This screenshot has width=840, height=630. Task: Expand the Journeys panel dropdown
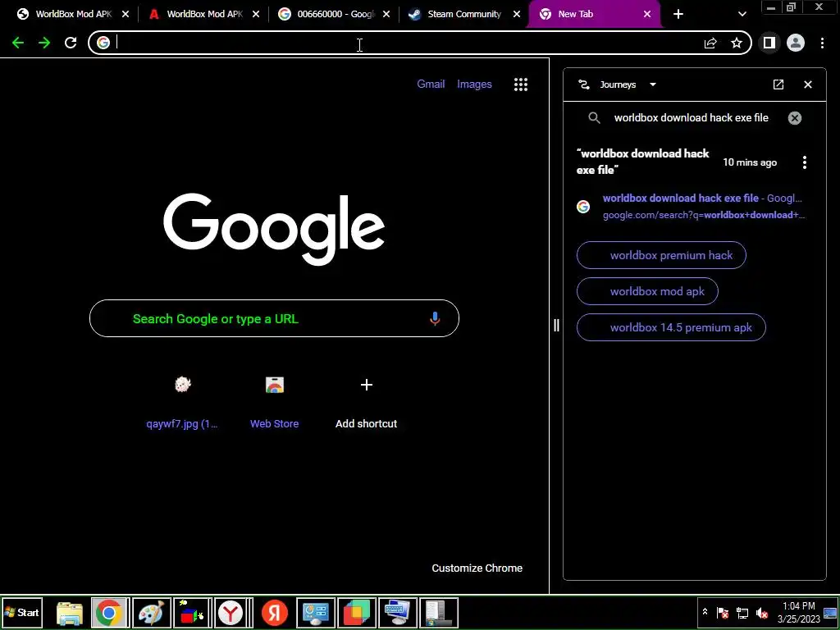652,84
